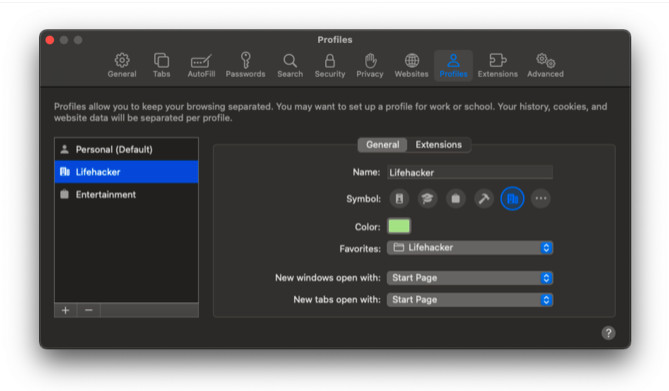Select the Profiles toolbar icon
The image size is (669, 391).
(x=453, y=65)
